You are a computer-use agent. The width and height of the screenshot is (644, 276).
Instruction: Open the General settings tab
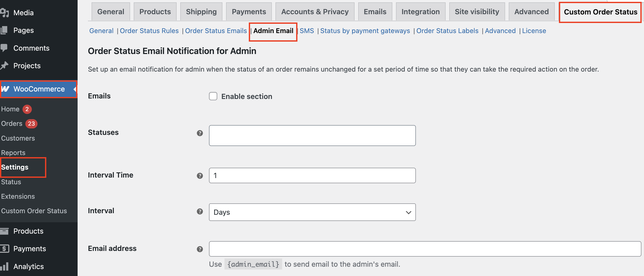coord(111,12)
